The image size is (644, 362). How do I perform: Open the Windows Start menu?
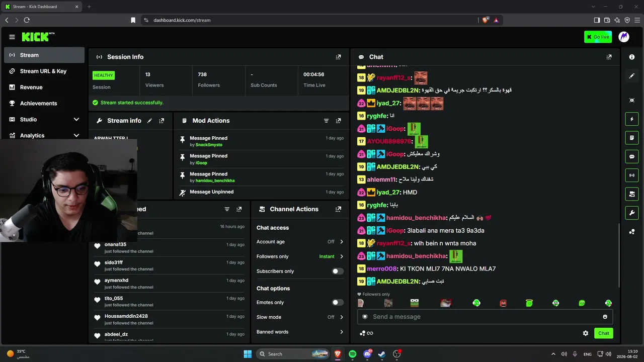click(248, 354)
